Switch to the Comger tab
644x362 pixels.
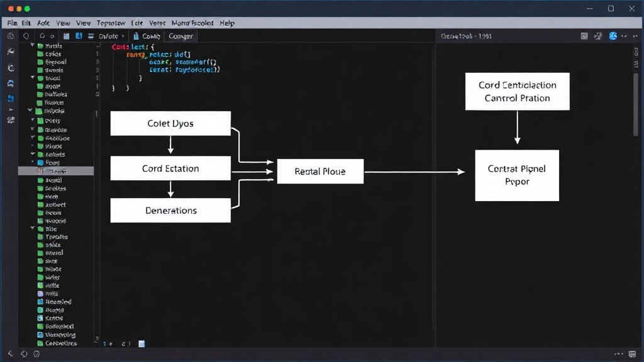[x=180, y=36]
